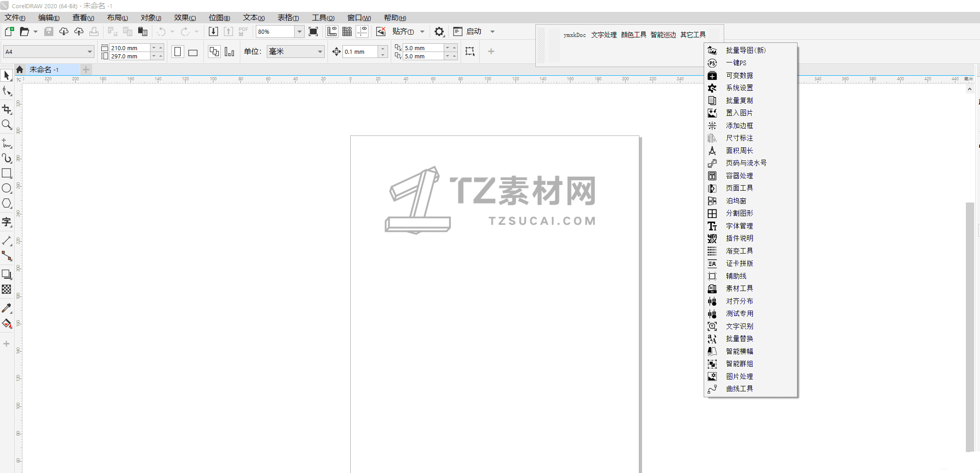Set page orientation to Portrait
980x473 pixels.
pos(178,52)
